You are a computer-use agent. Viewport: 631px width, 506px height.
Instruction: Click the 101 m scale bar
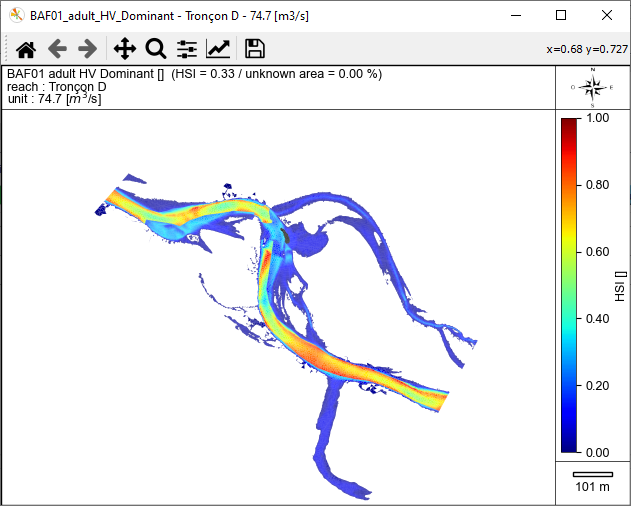[x=592, y=474]
